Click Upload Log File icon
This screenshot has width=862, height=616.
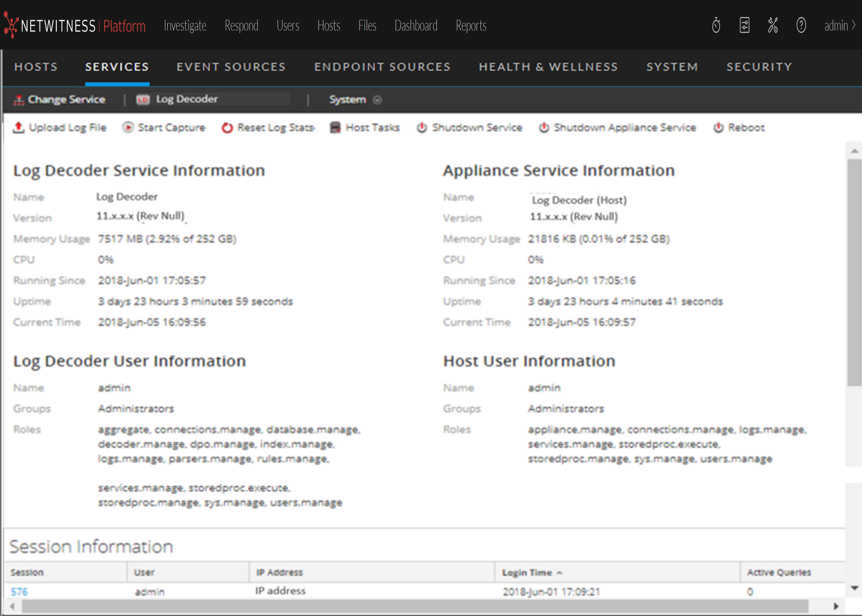[x=19, y=128]
